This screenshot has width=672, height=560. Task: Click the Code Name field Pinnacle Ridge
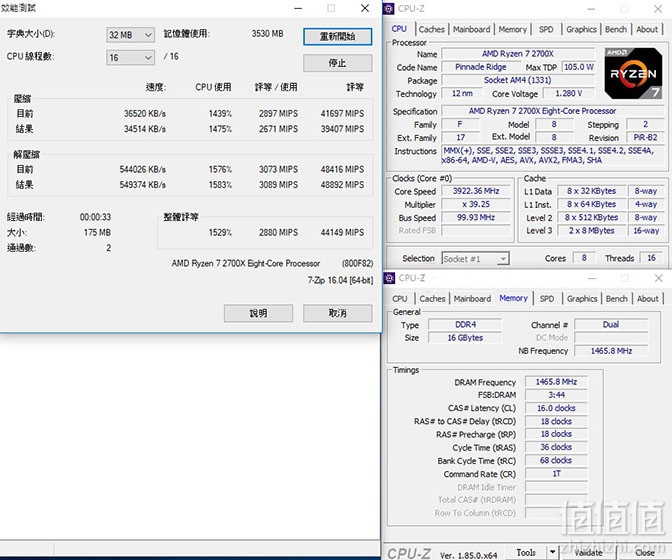480,67
